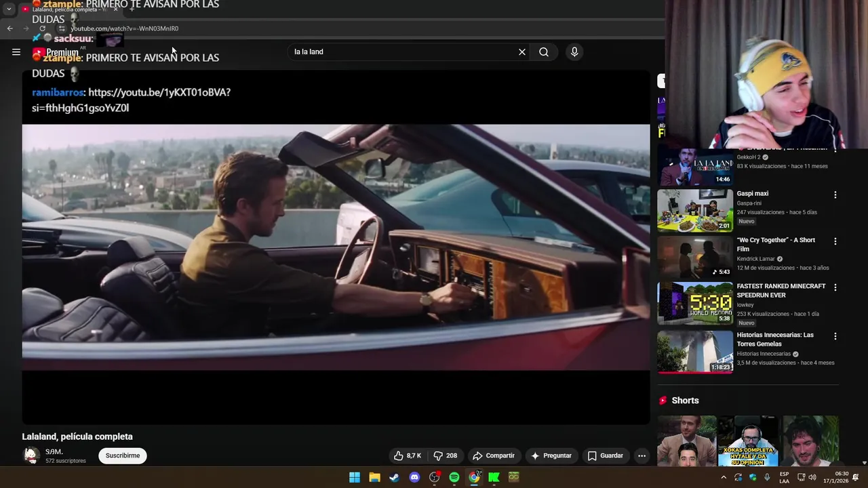Share the video with Compartir
Viewport: 868px width, 488px height.
click(494, 455)
